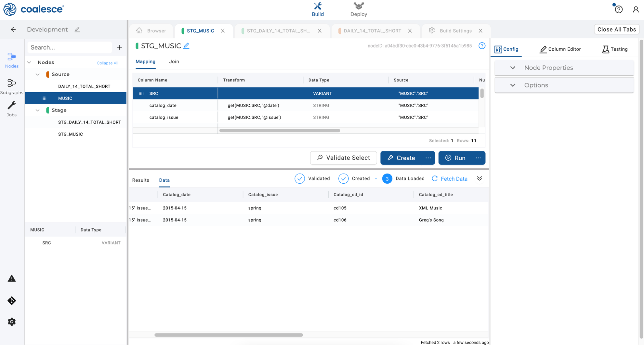Open the Jobs wrench icon

pyautogui.click(x=12, y=109)
